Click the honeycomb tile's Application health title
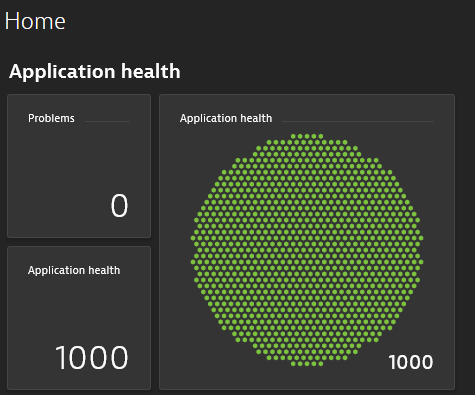 (226, 118)
